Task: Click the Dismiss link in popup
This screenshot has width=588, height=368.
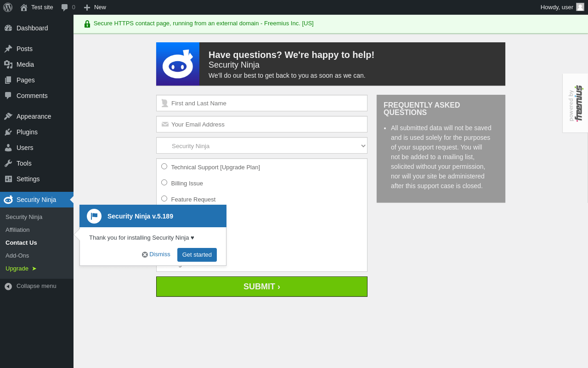Action: pos(160,254)
